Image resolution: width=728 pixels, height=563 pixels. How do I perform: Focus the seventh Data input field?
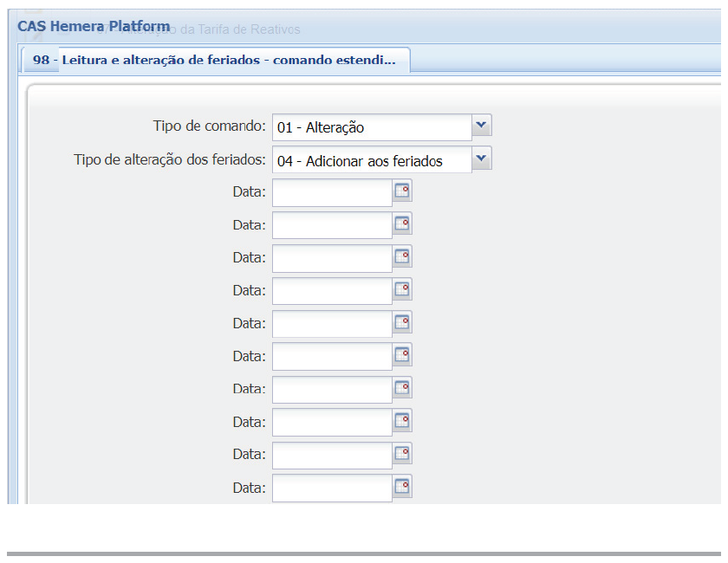pos(332,390)
